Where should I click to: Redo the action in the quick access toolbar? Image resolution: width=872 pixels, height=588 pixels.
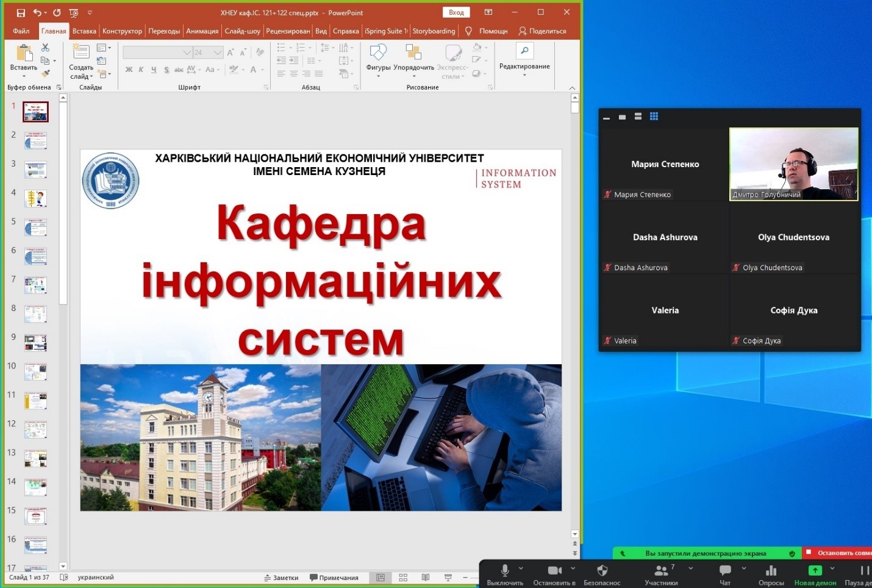pyautogui.click(x=57, y=13)
